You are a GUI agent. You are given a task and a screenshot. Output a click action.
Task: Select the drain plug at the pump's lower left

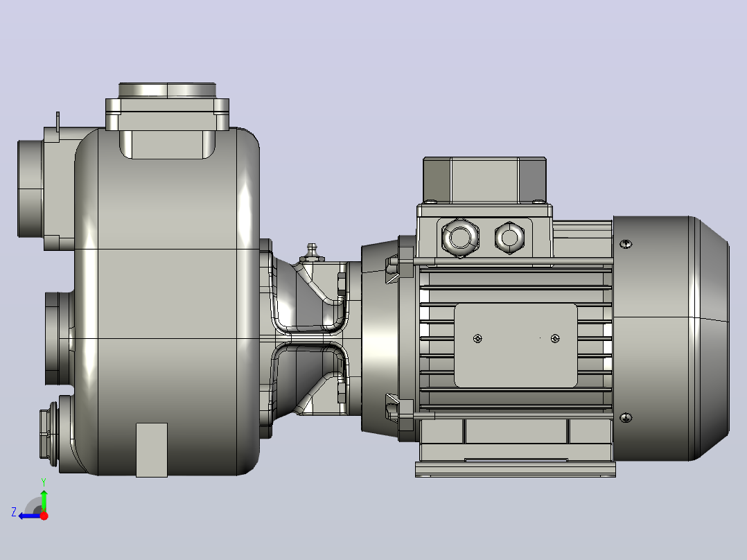click(49, 432)
